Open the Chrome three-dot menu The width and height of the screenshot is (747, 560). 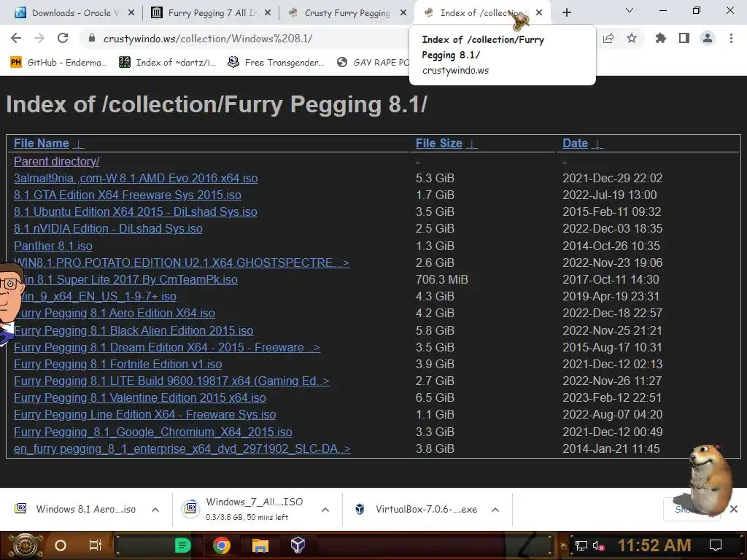(x=731, y=38)
